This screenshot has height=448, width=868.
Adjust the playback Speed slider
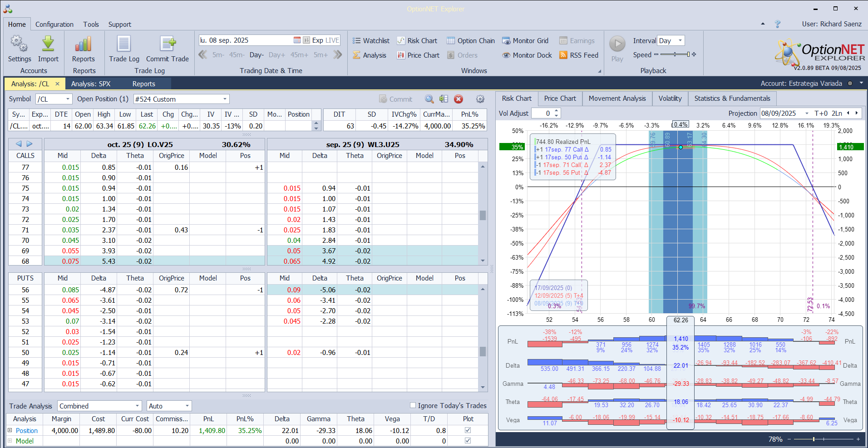(675, 54)
